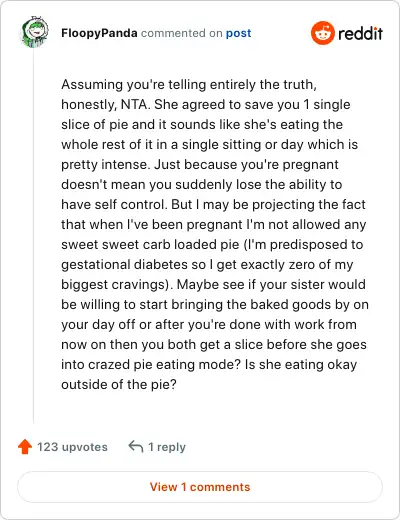This screenshot has width=400, height=520.
Task: Click the 'commented on' gray text
Action: (x=181, y=33)
